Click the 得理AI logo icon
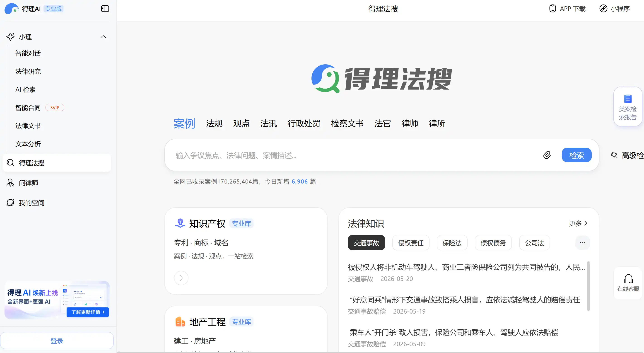The image size is (644, 353). (x=12, y=9)
